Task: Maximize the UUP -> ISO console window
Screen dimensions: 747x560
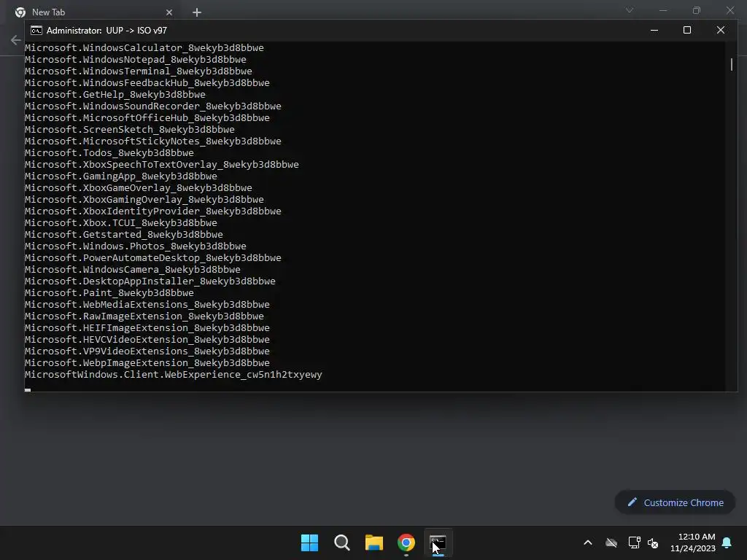Action: (687, 30)
